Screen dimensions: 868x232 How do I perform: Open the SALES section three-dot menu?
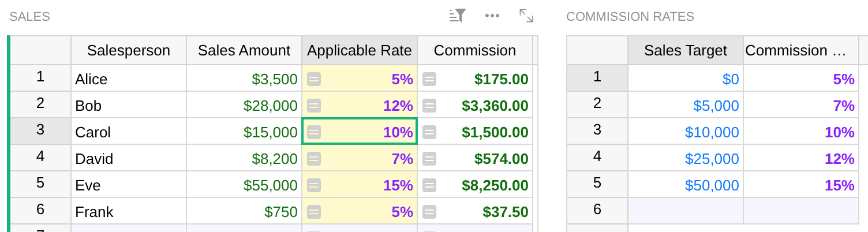(x=492, y=16)
